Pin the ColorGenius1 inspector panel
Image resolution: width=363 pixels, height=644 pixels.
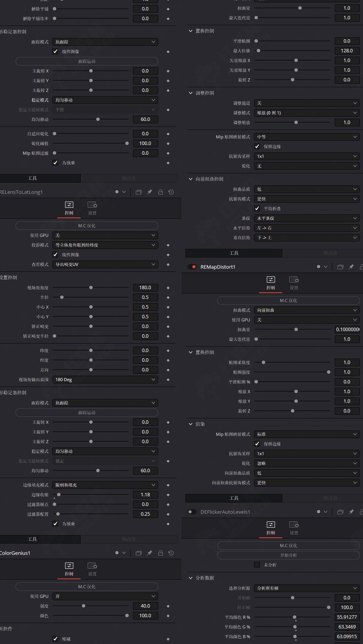pos(149,553)
